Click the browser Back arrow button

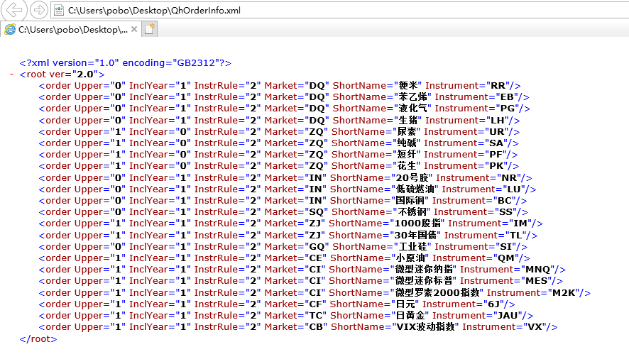click(15, 10)
